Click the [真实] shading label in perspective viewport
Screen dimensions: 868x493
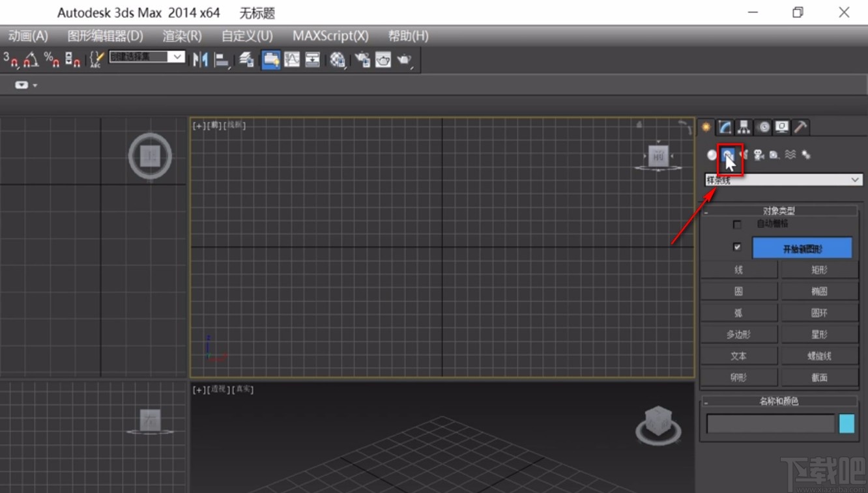tap(242, 389)
